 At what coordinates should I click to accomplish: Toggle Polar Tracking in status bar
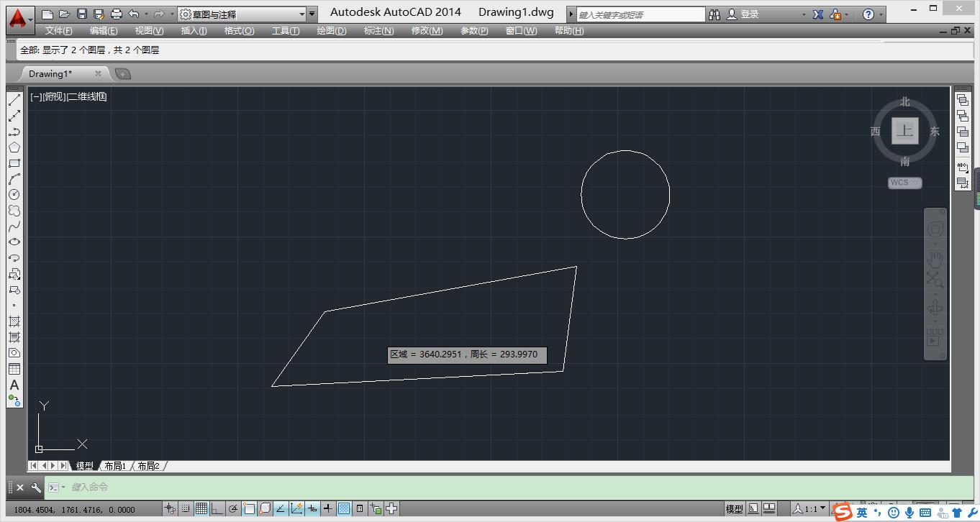pyautogui.click(x=234, y=509)
